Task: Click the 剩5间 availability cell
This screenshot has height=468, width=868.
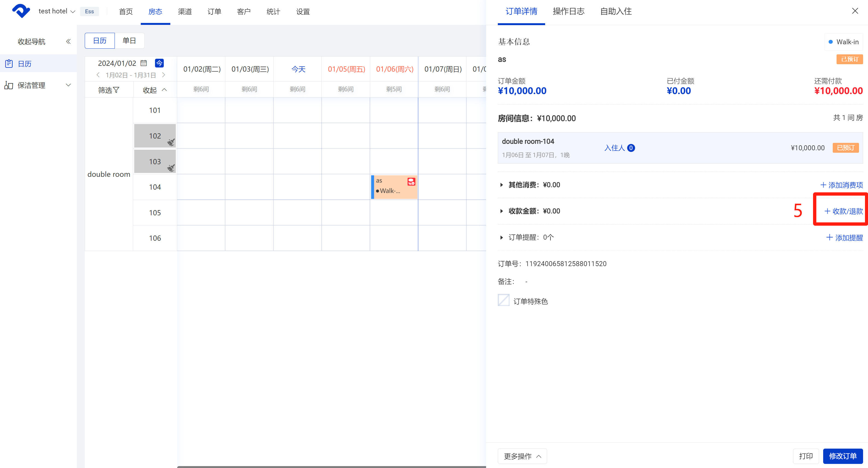Action: pos(394,89)
